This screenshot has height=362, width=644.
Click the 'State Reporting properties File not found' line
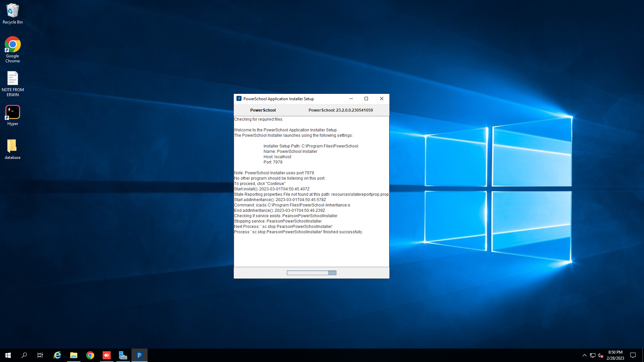click(x=311, y=194)
